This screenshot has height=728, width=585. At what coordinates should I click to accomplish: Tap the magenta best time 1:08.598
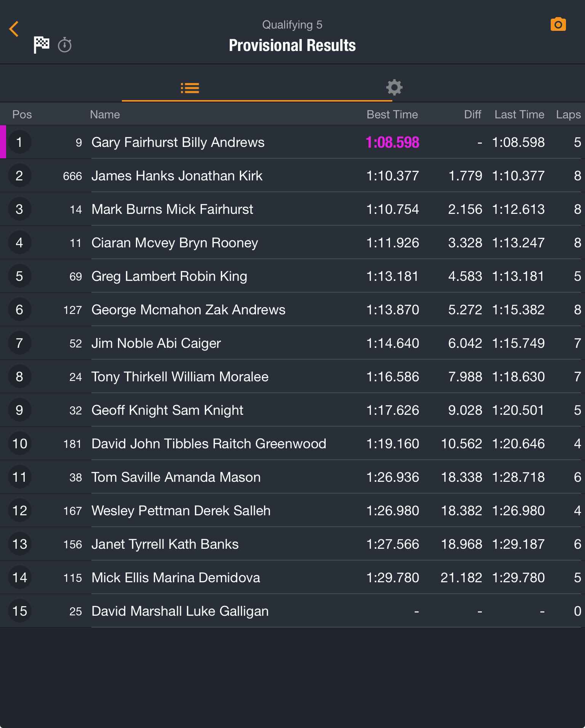pos(392,142)
